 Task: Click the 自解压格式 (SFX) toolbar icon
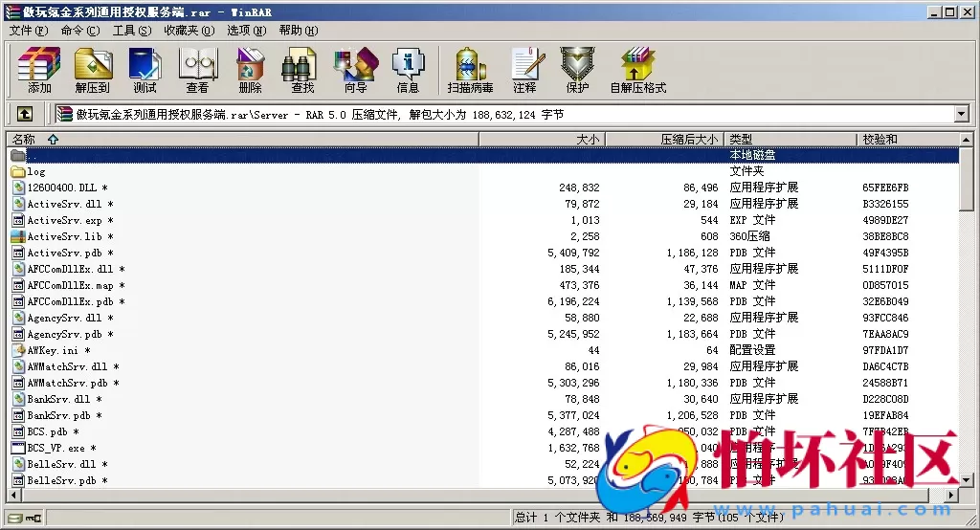click(638, 70)
